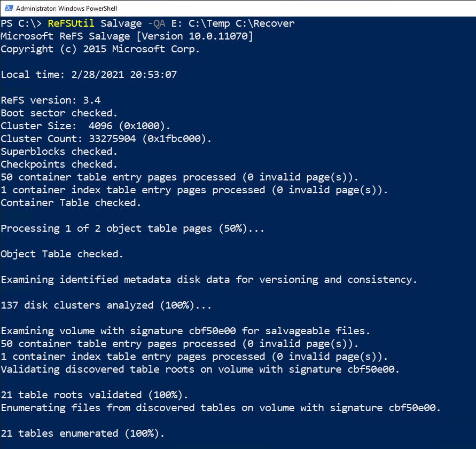Click the PowerShell icon in the title bar
The height and width of the screenshot is (449, 476).
7,9
